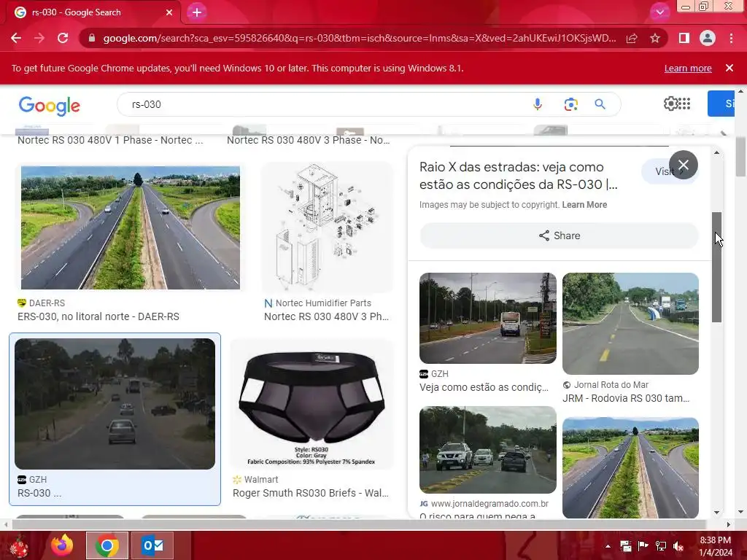This screenshot has height=560, width=747.
Task: Click the Share button in preview
Action: coord(560,236)
